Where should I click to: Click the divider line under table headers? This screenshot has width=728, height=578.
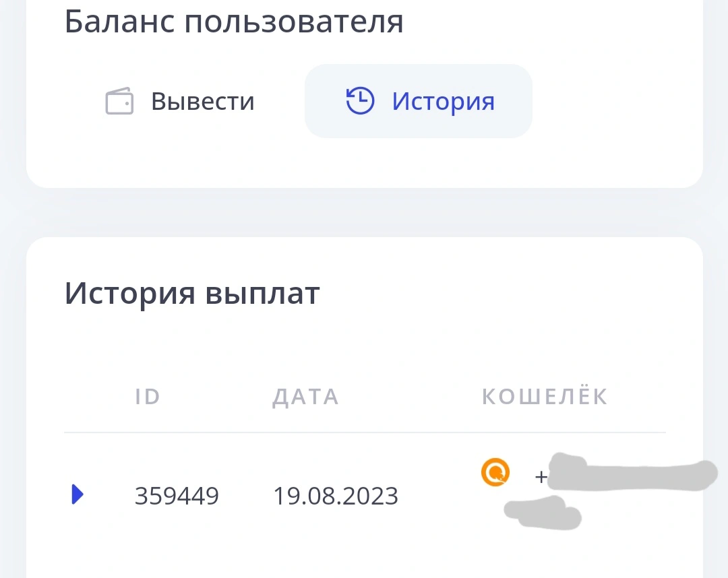click(x=365, y=432)
